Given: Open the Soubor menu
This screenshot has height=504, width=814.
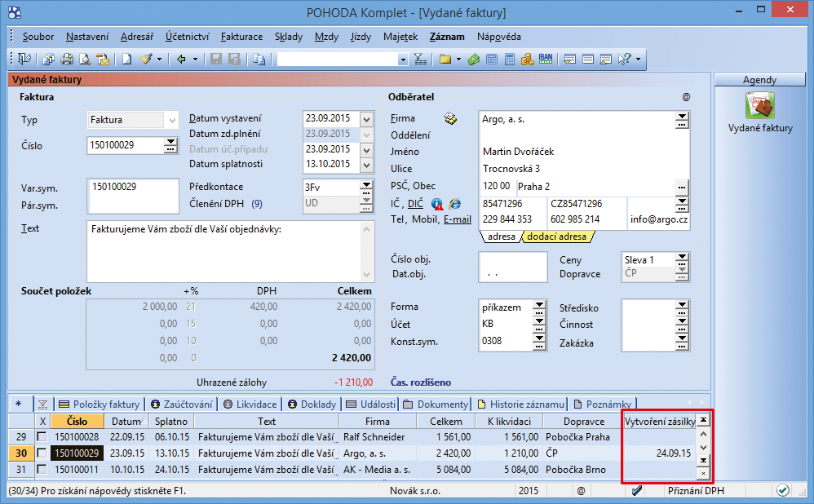Looking at the screenshot, I should 38,37.
